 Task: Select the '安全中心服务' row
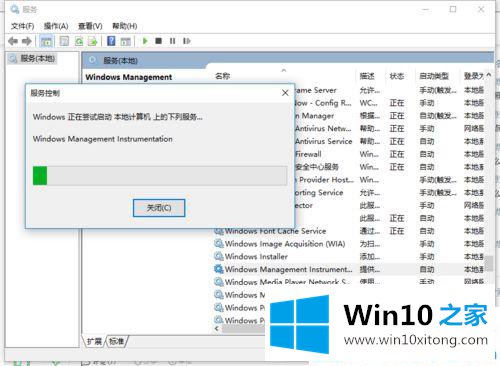(x=389, y=167)
